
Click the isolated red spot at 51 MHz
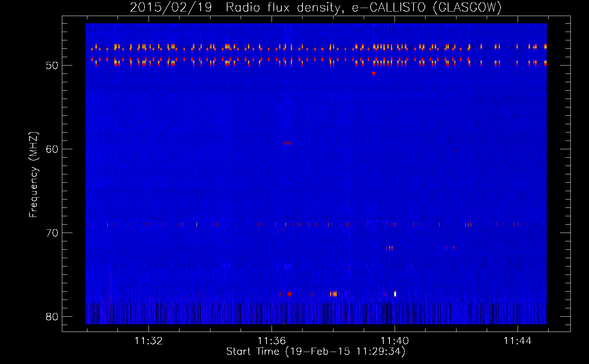click(373, 73)
